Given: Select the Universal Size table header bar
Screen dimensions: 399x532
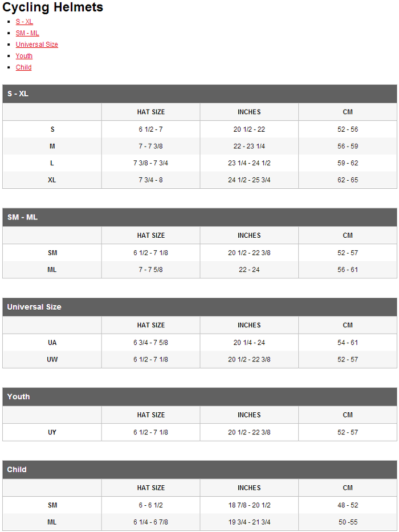Looking at the screenshot, I should [199, 307].
